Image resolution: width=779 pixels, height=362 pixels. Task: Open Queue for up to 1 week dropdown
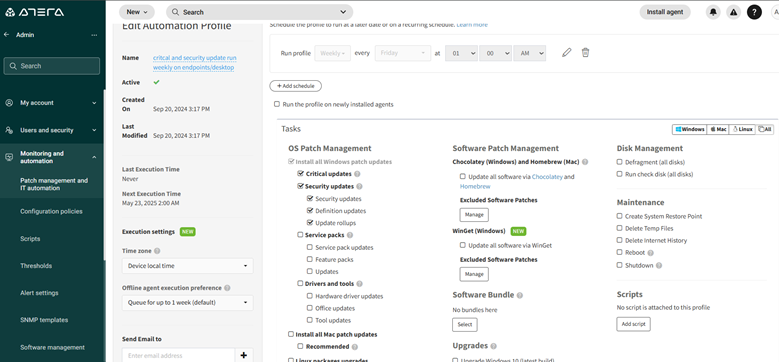[x=188, y=302]
